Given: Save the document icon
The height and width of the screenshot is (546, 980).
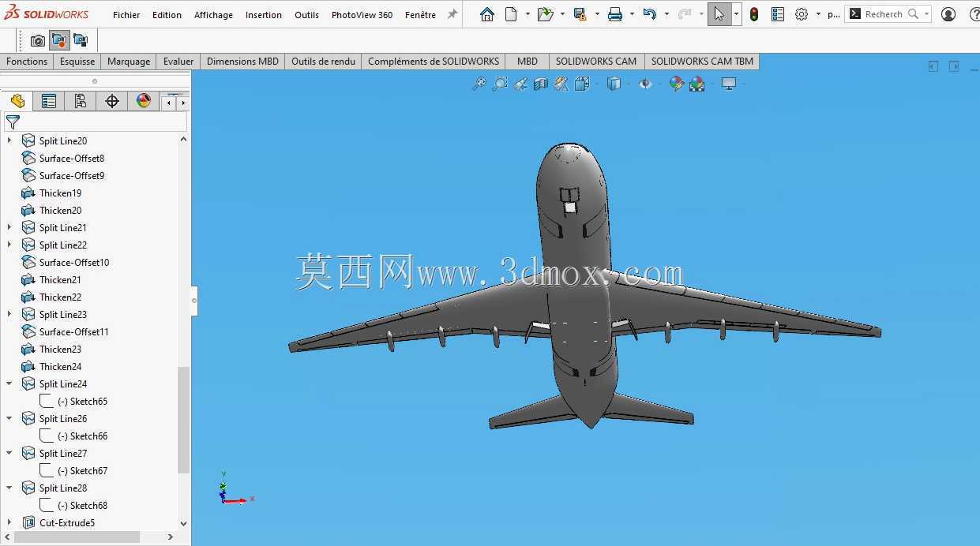Looking at the screenshot, I should (x=580, y=14).
